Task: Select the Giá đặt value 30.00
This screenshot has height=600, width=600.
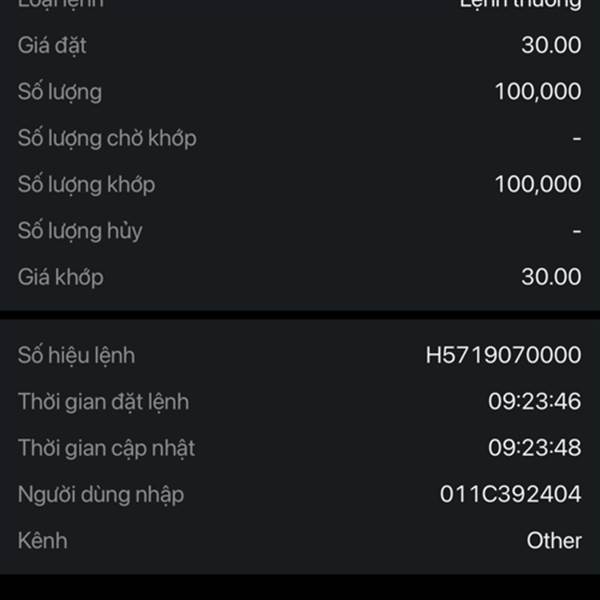Action: tap(551, 45)
